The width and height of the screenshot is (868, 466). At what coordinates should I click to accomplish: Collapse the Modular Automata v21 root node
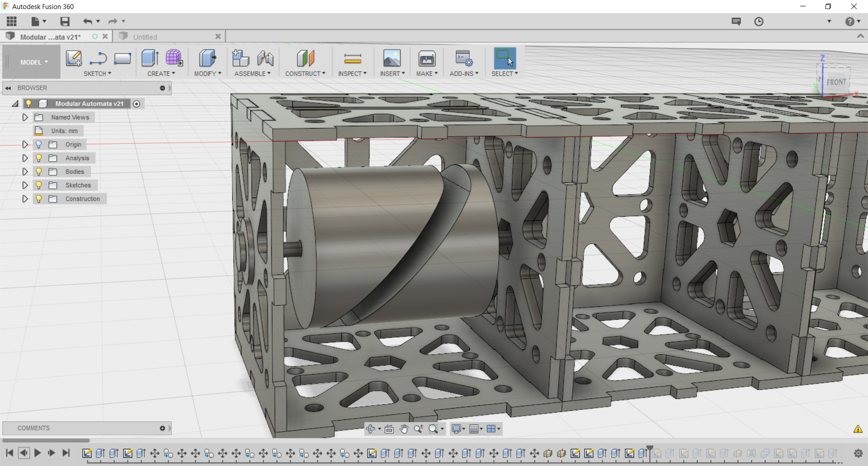(15, 104)
